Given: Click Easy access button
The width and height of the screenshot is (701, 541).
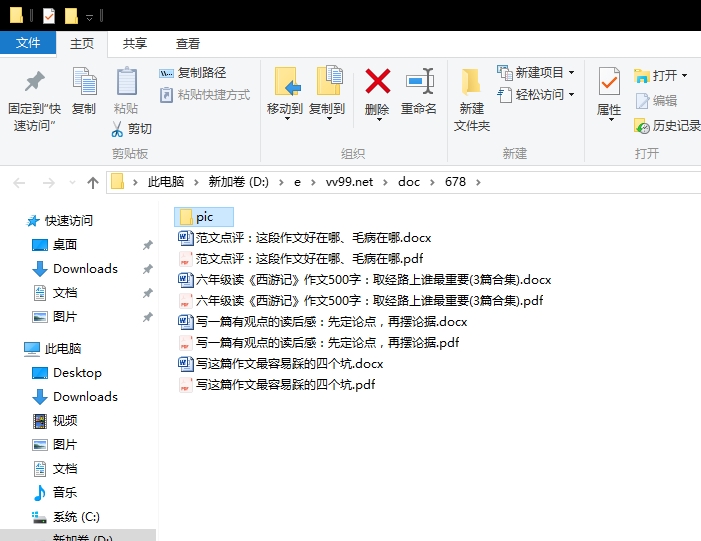Looking at the screenshot, I should point(536,95).
